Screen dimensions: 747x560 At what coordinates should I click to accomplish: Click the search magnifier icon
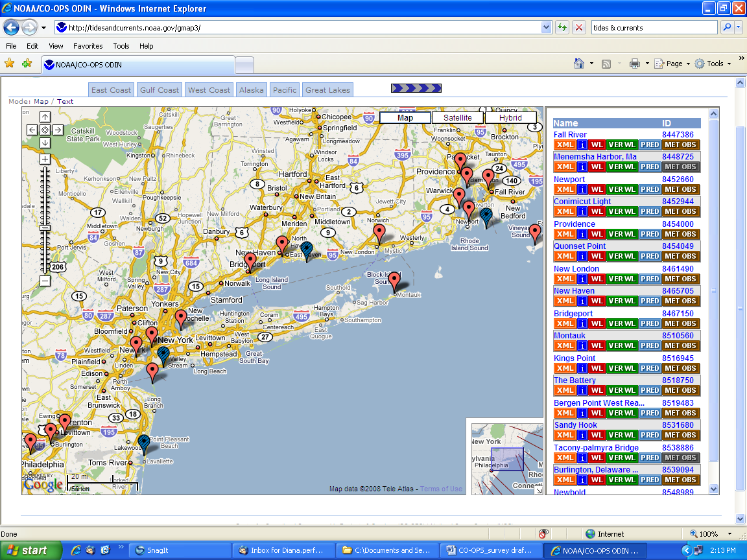tap(727, 28)
